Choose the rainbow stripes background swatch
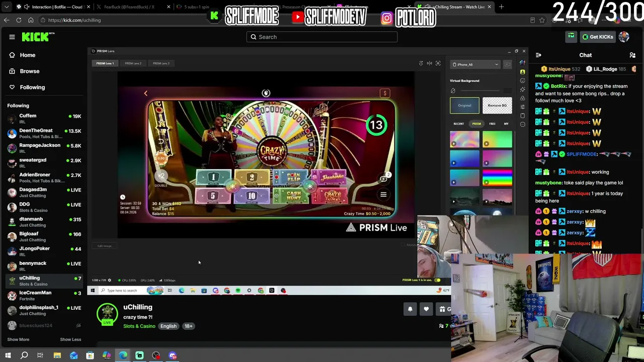This screenshot has height=362, width=644. [497, 177]
